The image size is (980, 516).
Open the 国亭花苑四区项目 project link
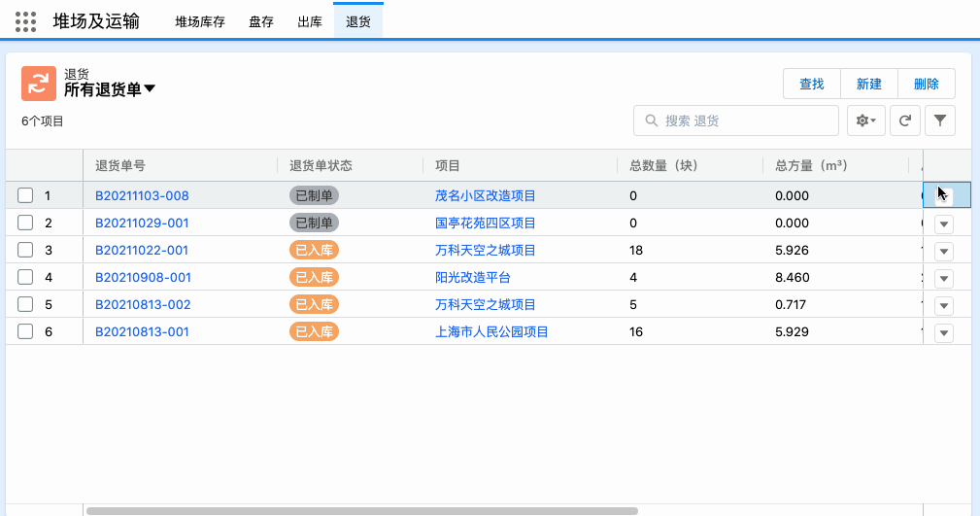point(486,223)
